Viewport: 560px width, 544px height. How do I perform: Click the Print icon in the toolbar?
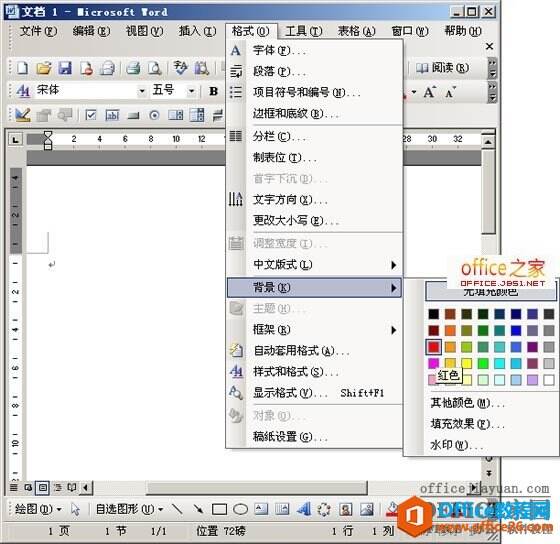[133, 68]
